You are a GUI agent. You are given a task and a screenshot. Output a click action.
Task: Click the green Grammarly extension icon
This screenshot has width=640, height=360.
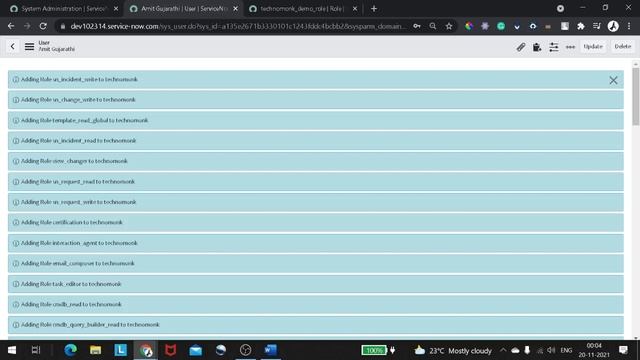pos(501,26)
